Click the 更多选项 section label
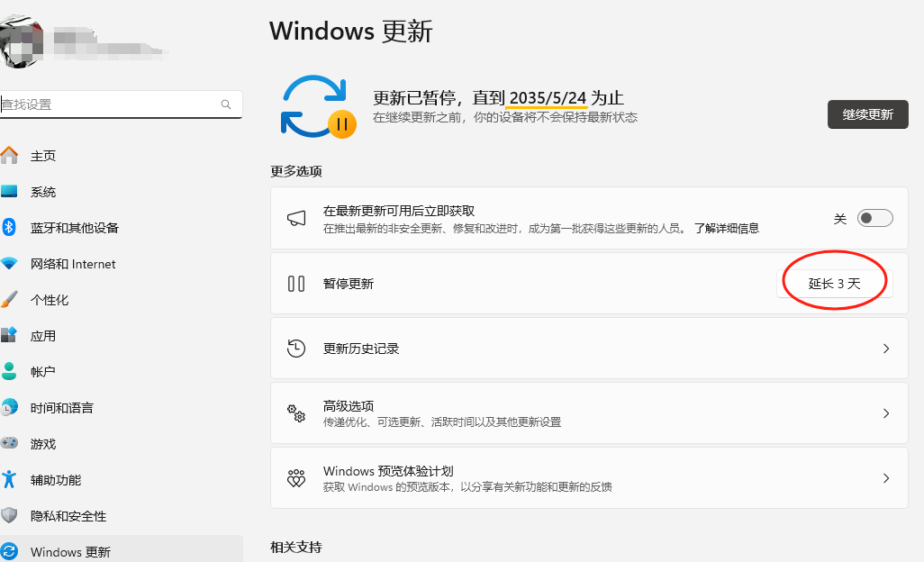Viewport: 924px width, 562px height. click(295, 171)
